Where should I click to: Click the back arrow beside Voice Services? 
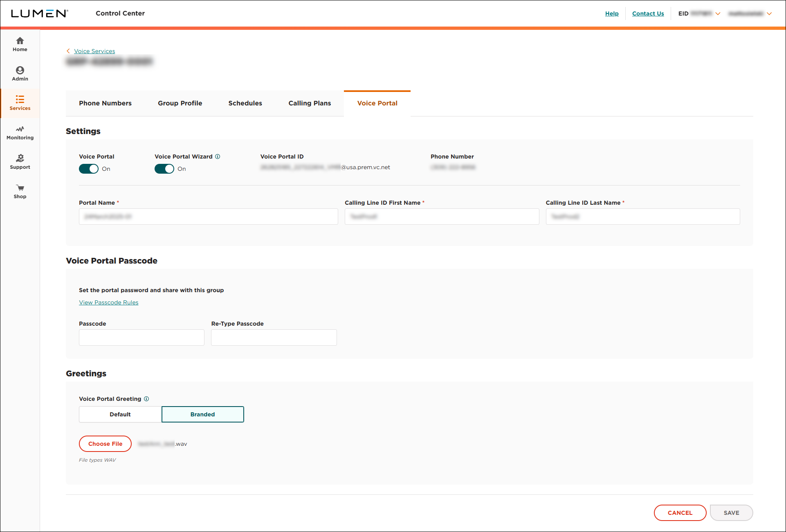(x=68, y=51)
